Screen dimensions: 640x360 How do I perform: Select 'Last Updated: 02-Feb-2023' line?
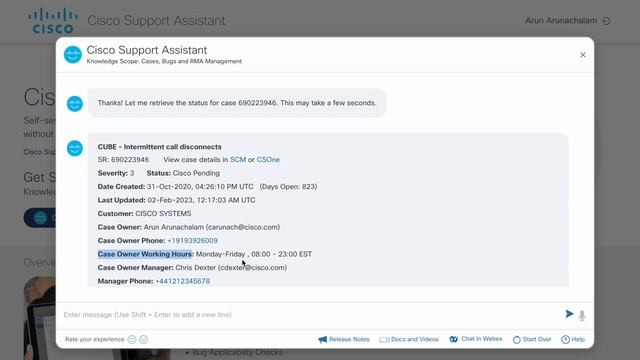176,200
